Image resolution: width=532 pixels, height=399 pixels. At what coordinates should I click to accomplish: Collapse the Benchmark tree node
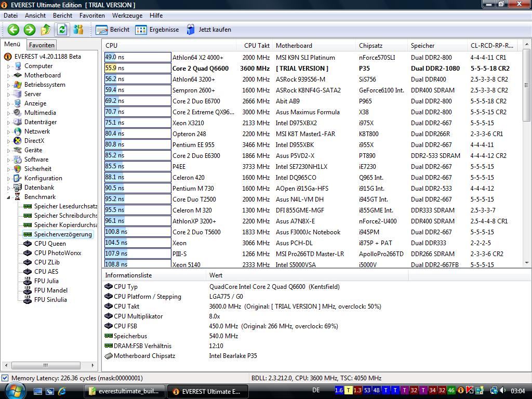pyautogui.click(x=8, y=197)
